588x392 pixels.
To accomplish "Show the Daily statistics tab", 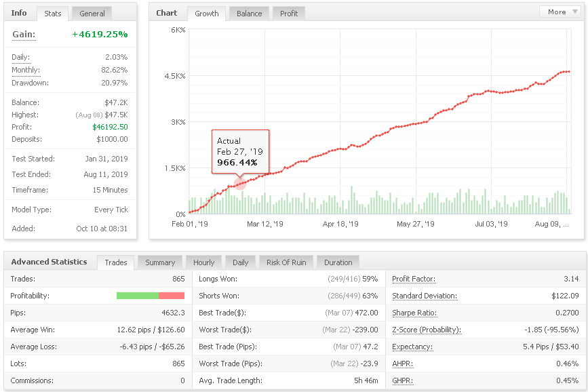I will (x=240, y=262).
